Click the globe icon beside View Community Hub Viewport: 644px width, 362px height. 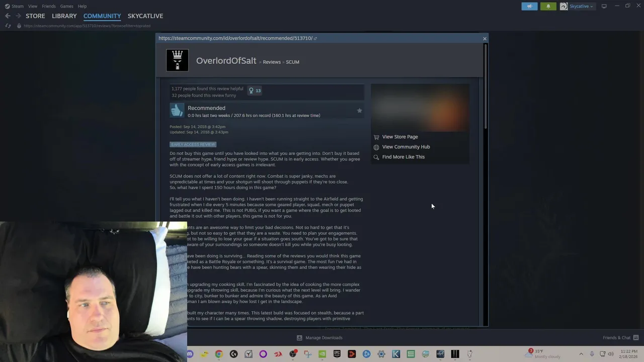(376, 147)
